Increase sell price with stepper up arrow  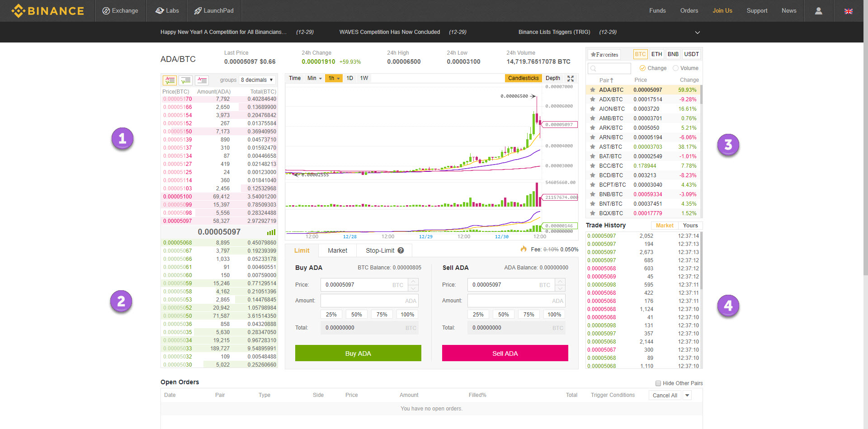(560, 282)
